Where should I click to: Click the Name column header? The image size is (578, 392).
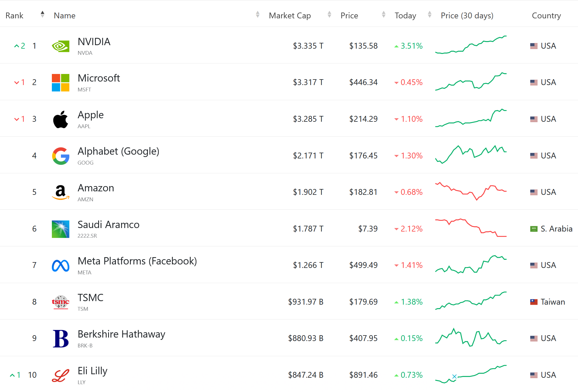pos(65,15)
